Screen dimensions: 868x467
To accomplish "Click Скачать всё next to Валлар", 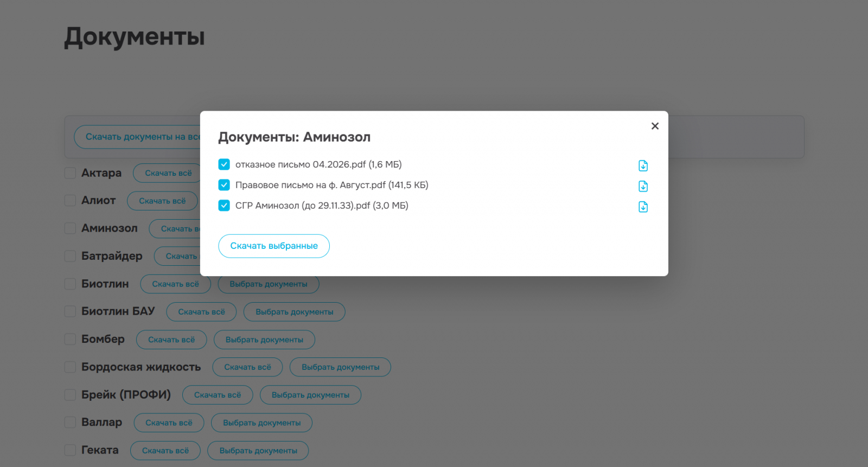I will pyautogui.click(x=169, y=423).
